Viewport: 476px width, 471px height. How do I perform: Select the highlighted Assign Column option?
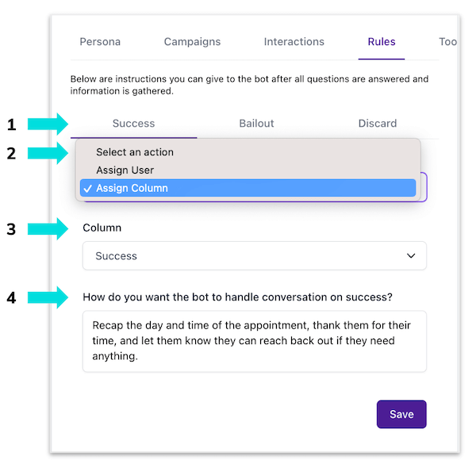[x=248, y=188]
